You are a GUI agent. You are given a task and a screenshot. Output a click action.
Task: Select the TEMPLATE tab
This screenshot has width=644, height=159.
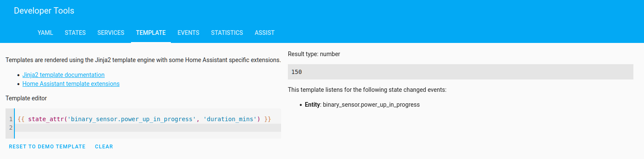click(151, 33)
